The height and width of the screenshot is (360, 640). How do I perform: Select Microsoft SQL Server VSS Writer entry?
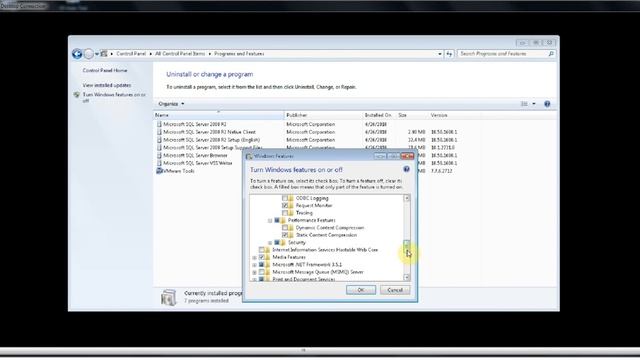click(x=306, y=163)
